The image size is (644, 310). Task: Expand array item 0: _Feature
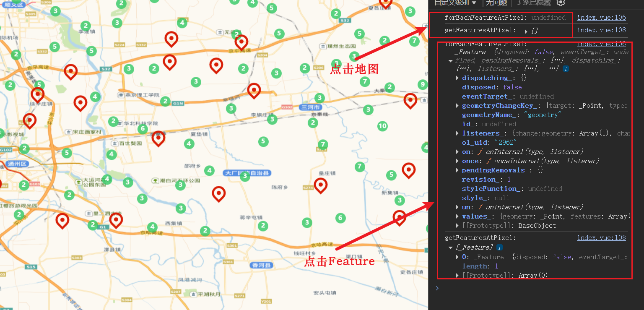(x=457, y=257)
